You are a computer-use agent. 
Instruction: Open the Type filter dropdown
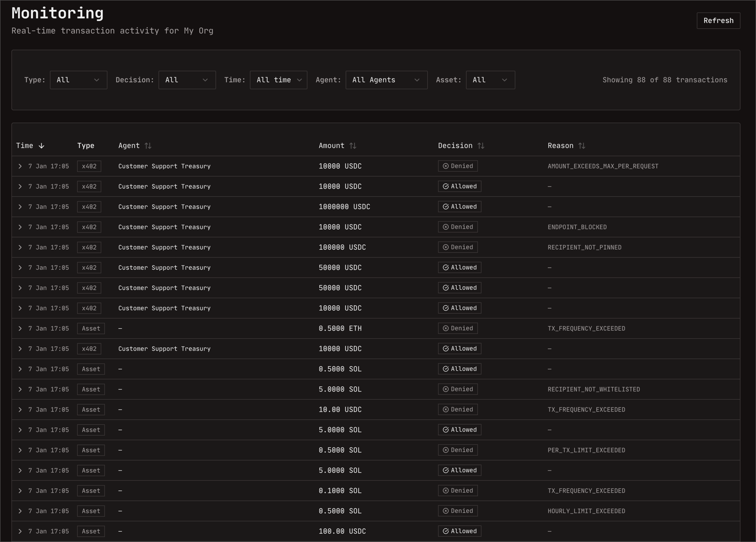click(78, 80)
